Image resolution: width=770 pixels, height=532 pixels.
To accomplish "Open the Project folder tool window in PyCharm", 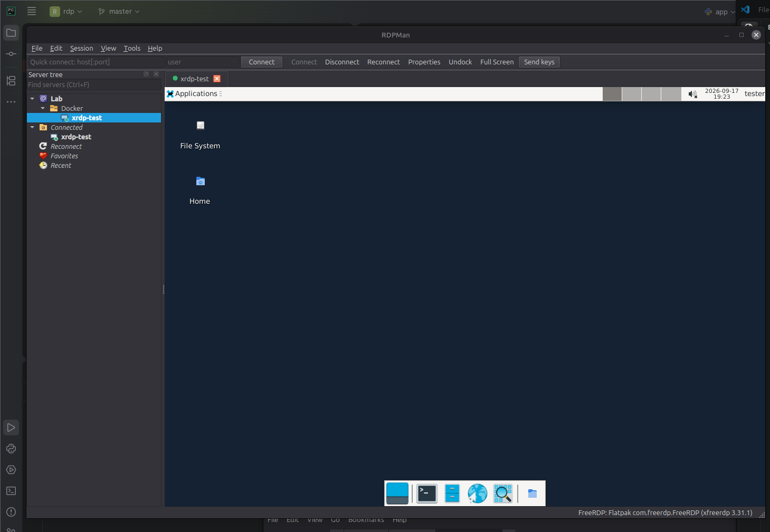I will coord(11,33).
